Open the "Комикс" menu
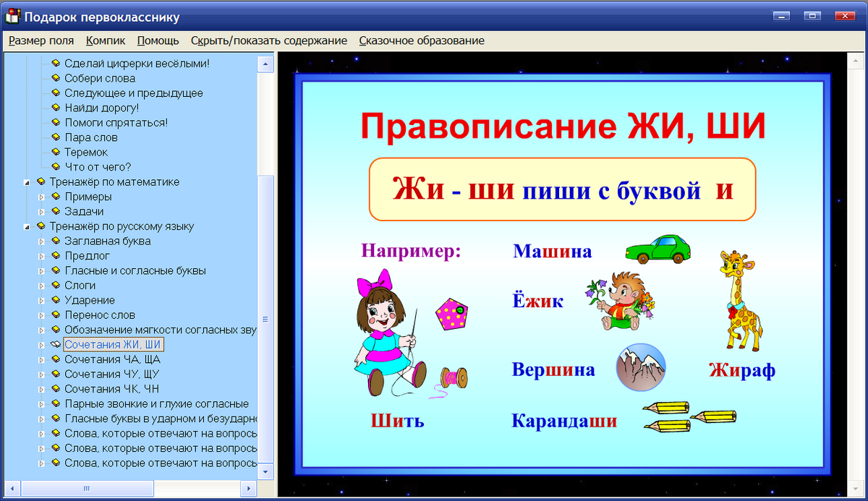 [105, 40]
